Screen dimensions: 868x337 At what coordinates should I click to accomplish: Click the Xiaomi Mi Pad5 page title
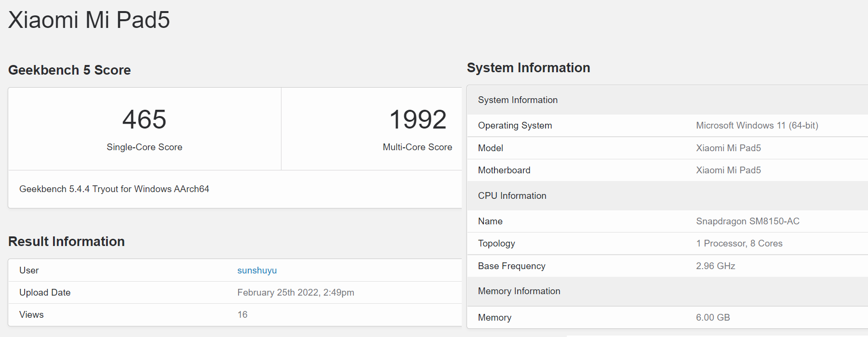(89, 20)
